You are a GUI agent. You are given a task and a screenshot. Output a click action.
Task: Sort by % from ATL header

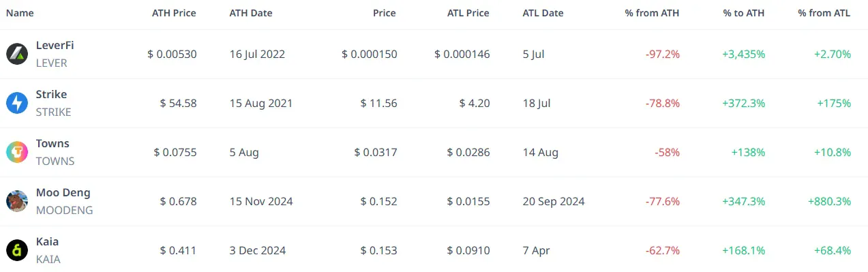(x=824, y=13)
